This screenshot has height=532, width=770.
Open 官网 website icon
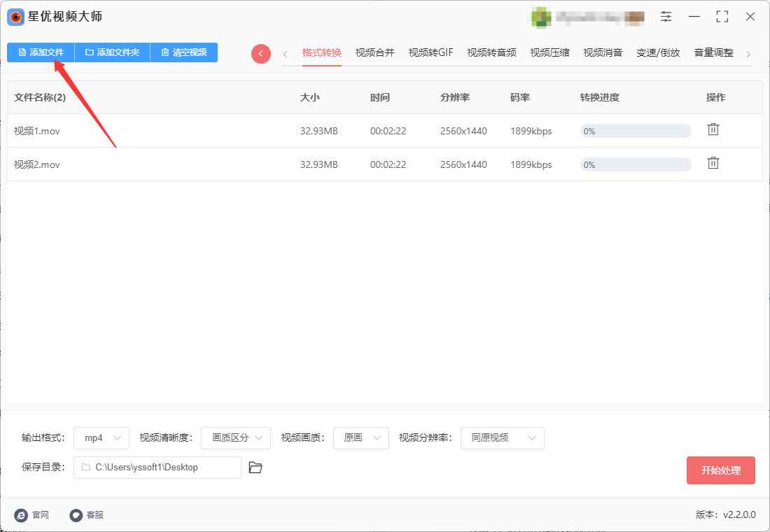pyautogui.click(x=21, y=514)
